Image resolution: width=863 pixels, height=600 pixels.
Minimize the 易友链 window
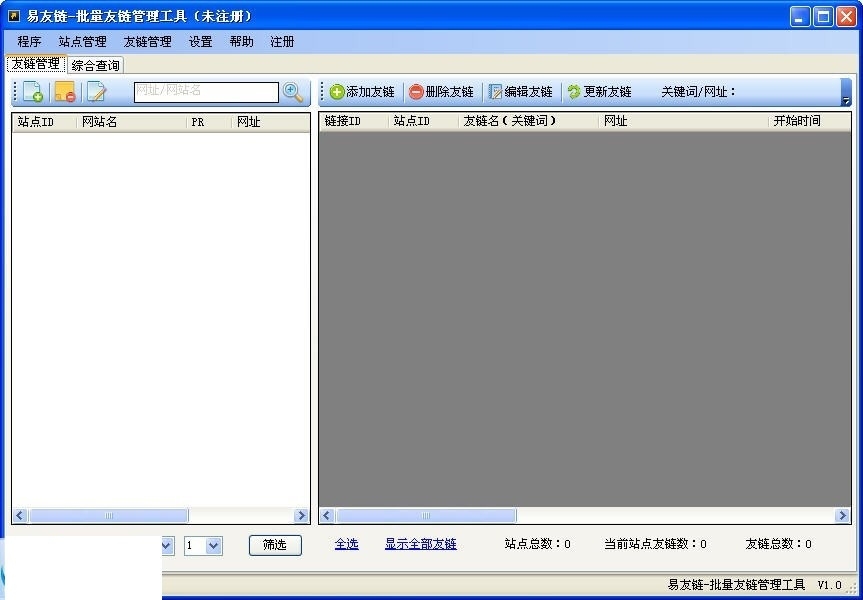tap(800, 17)
